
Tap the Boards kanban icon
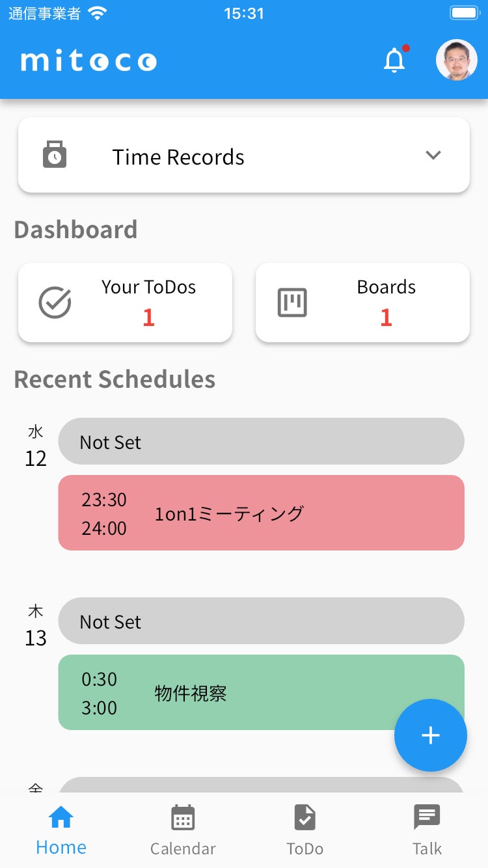click(292, 303)
